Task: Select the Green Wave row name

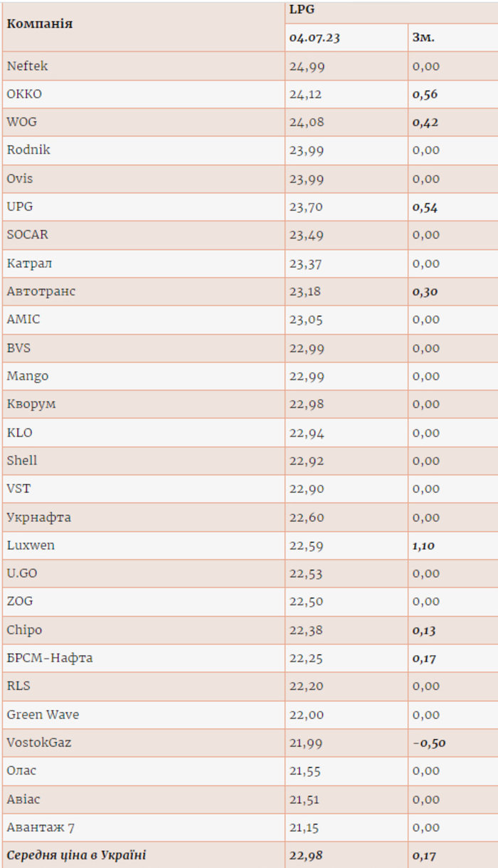Action: (43, 714)
